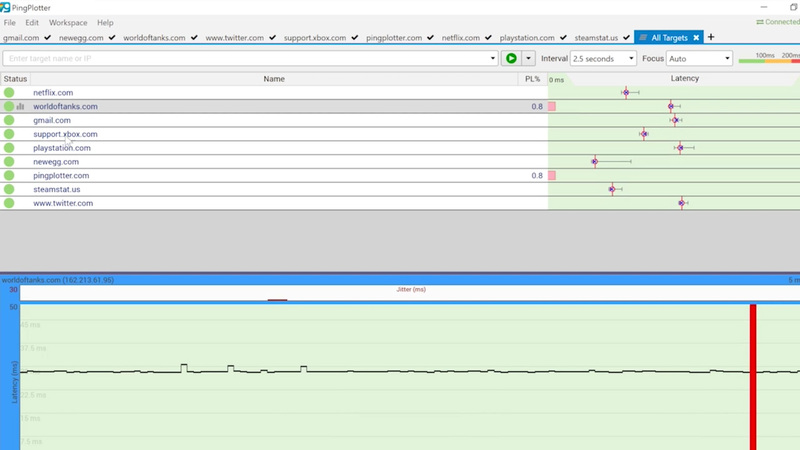This screenshot has height=450, width=800.
Task: Open dropdown arrow next to start button
Action: tap(528, 58)
